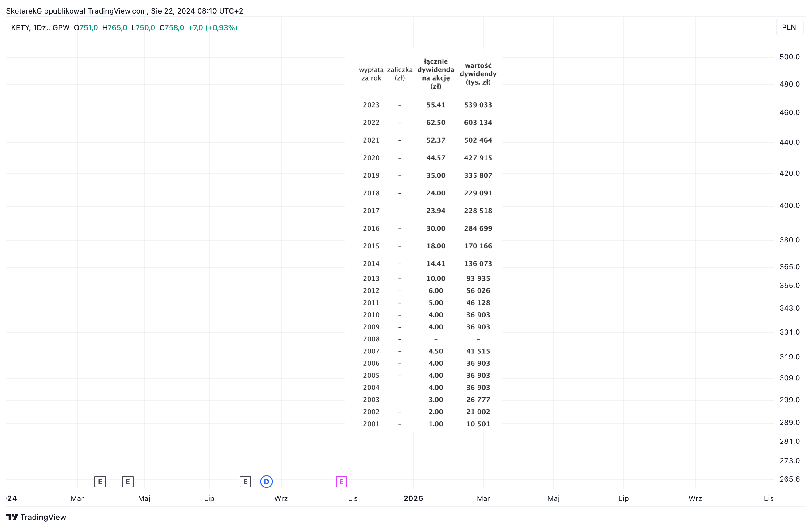812x528 pixels.
Task: Click the 136 073 value cell
Action: coord(478,264)
